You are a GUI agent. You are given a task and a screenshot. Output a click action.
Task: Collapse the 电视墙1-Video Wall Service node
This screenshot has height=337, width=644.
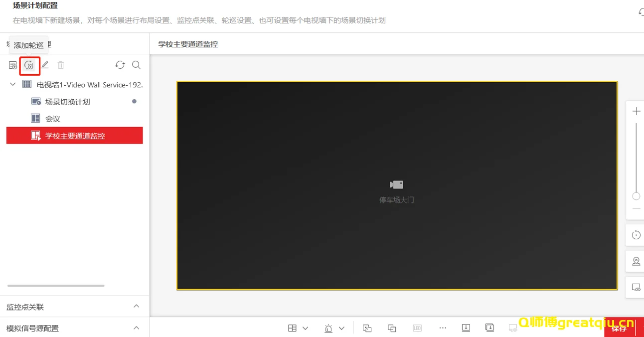[x=13, y=85]
